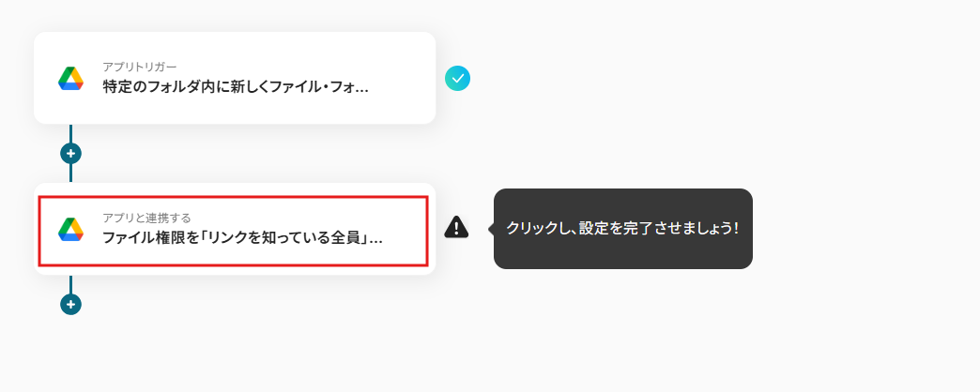
Task: Click empty canvas below the bottom plus button
Action: coord(70,353)
